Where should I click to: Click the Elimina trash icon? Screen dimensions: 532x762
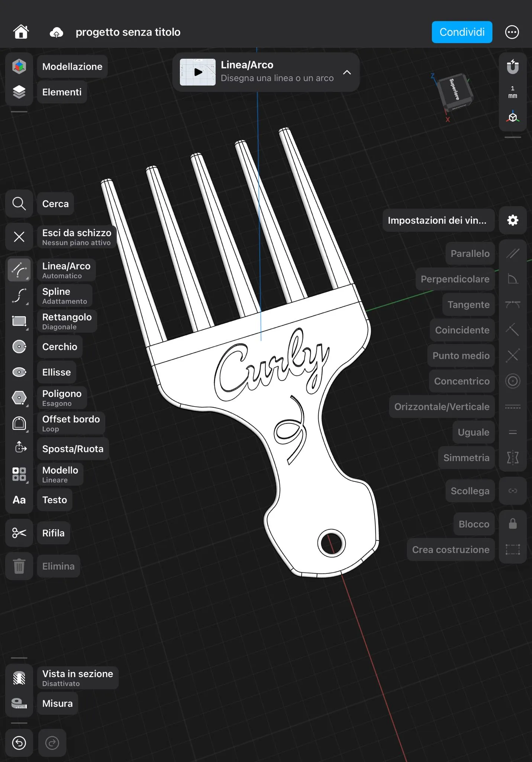[19, 566]
